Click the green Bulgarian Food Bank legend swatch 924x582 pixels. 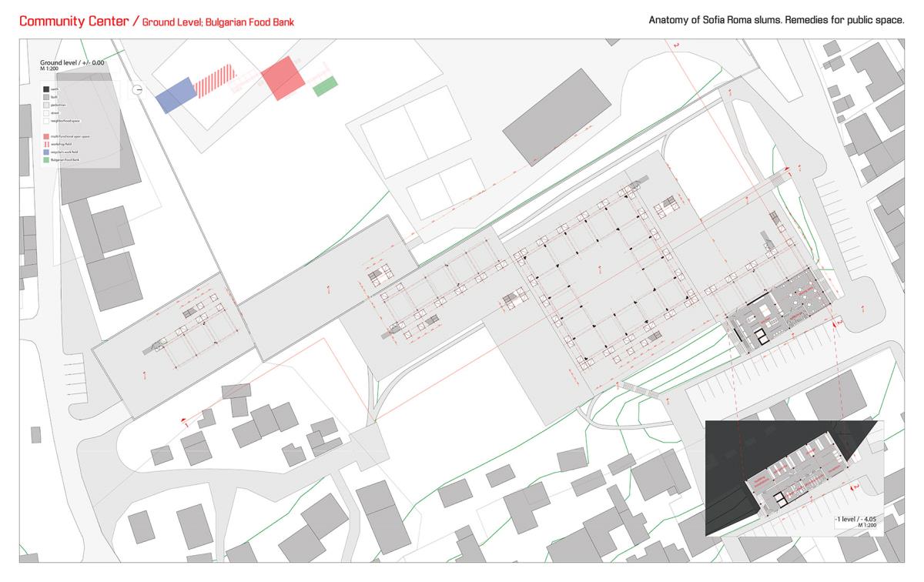pyautogui.click(x=45, y=160)
